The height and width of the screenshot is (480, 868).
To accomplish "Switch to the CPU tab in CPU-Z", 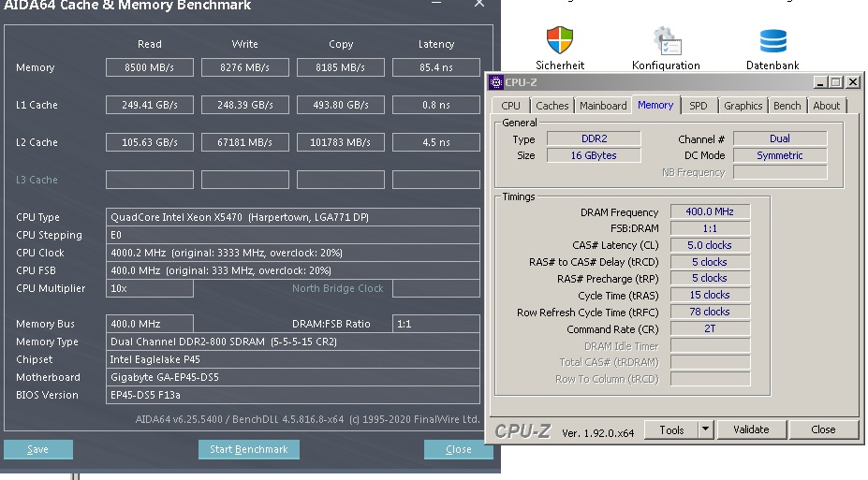I will coord(510,106).
